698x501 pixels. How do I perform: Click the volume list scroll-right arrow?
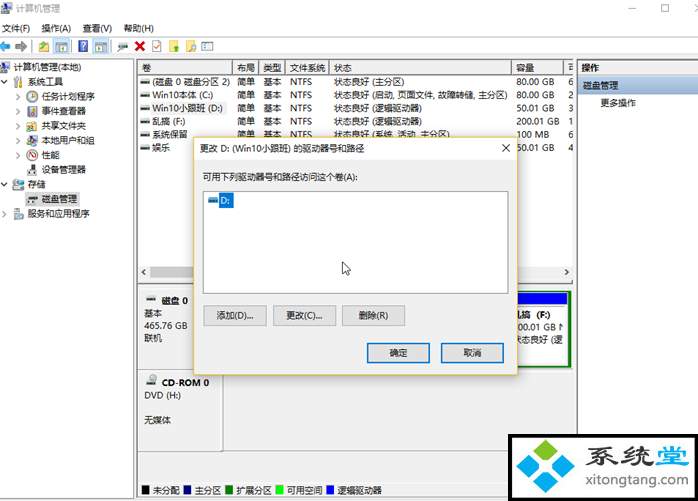coord(567,272)
